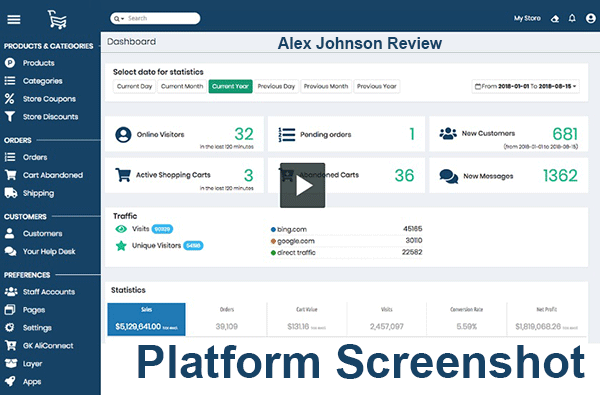This screenshot has width=600, height=395.
Task: Select the Sales statistics tab
Action: [147, 319]
